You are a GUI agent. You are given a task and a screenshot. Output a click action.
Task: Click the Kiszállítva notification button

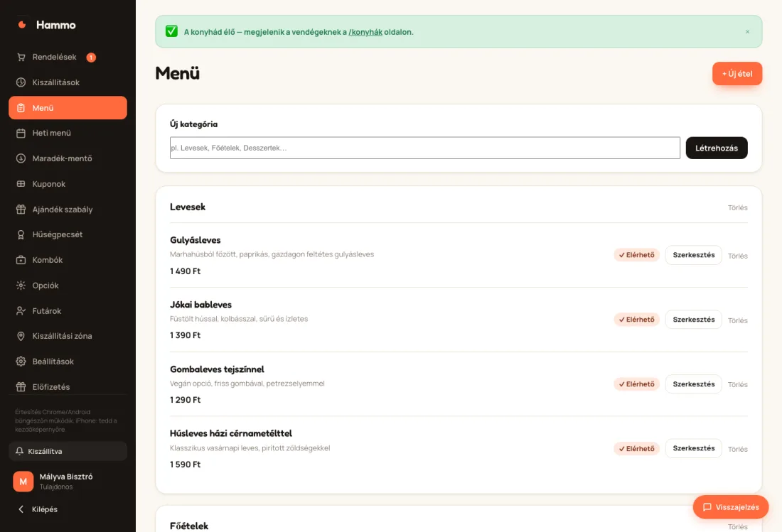(x=68, y=451)
